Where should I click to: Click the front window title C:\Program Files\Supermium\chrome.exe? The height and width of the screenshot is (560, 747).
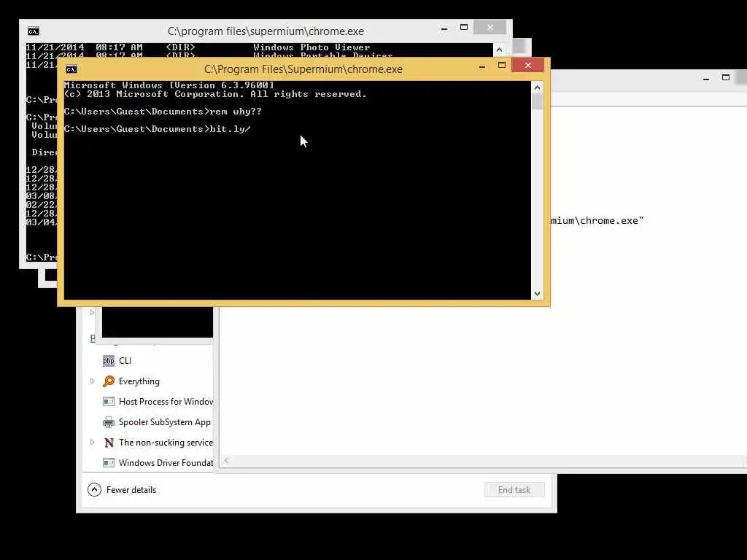click(303, 69)
